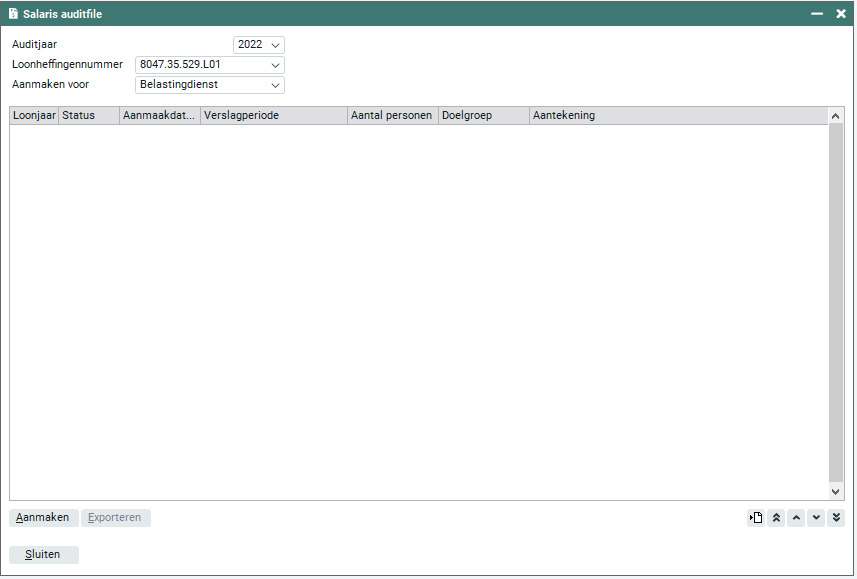857x579 pixels.
Task: Click the Status column header
Action: click(x=88, y=116)
